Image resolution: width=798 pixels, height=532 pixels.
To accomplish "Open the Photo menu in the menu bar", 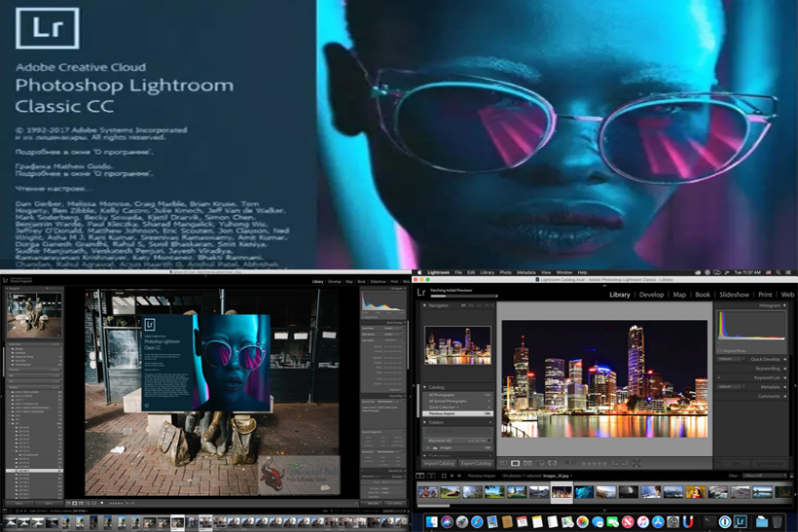I will 505,272.
